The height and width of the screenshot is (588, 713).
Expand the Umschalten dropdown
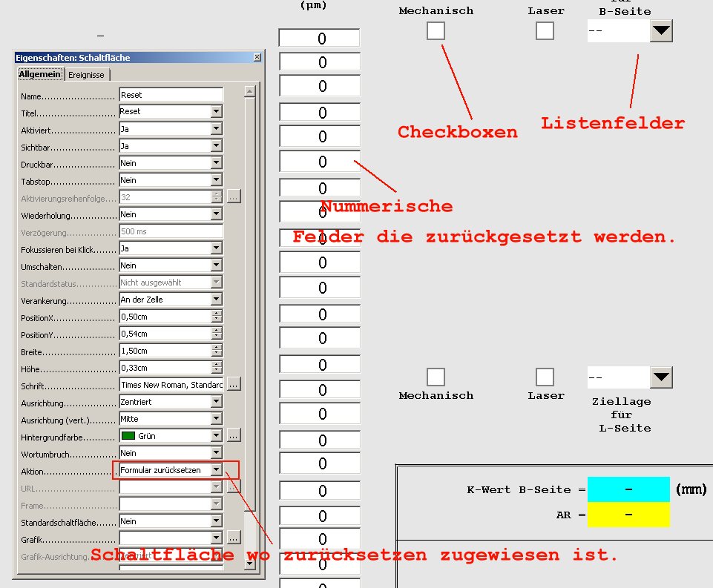click(217, 265)
